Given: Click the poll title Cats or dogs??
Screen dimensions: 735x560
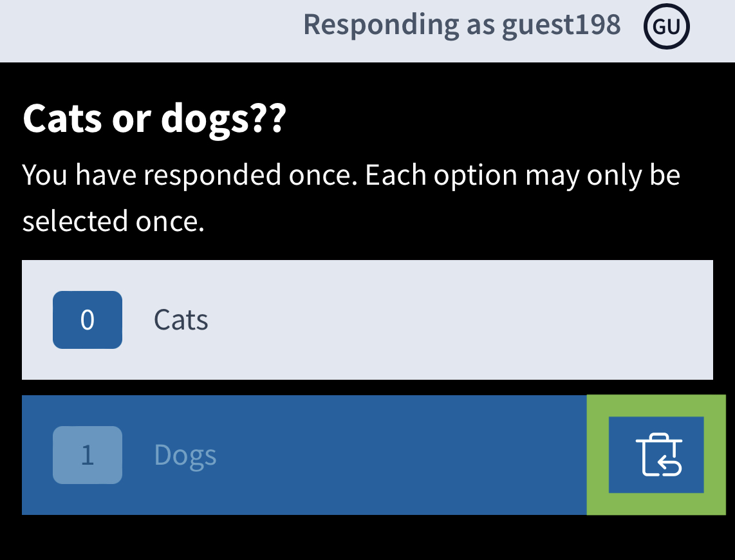Looking at the screenshot, I should [154, 118].
